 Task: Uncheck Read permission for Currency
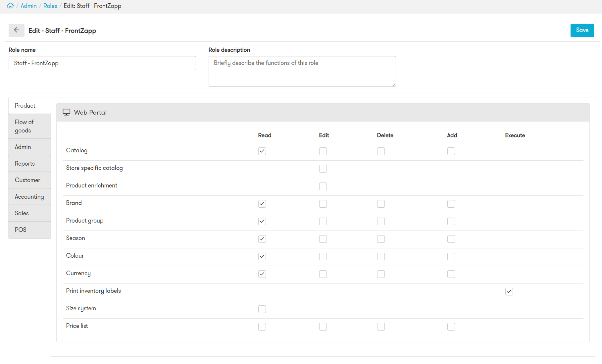coord(262,274)
